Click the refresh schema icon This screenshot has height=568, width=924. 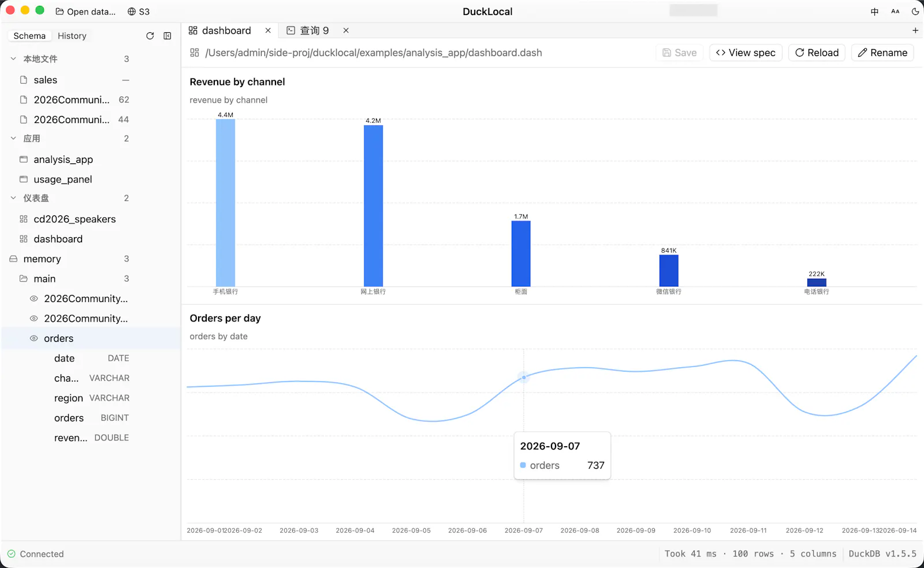point(150,36)
